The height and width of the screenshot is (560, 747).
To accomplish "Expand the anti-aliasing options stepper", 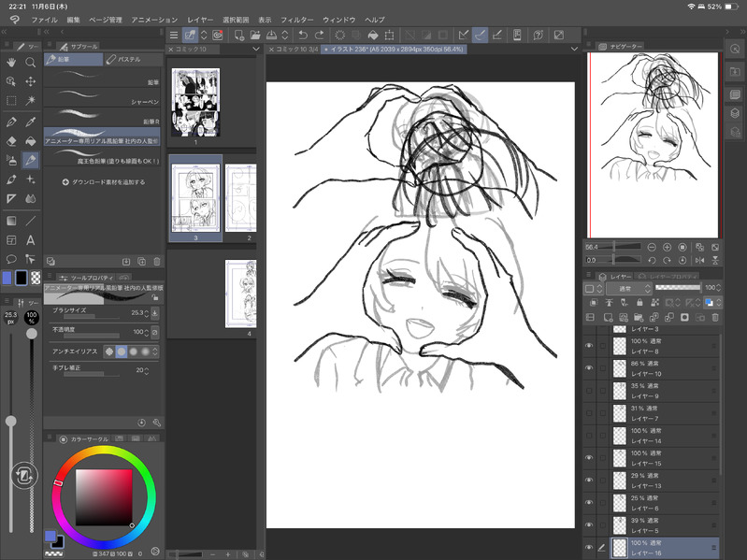I will point(155,351).
